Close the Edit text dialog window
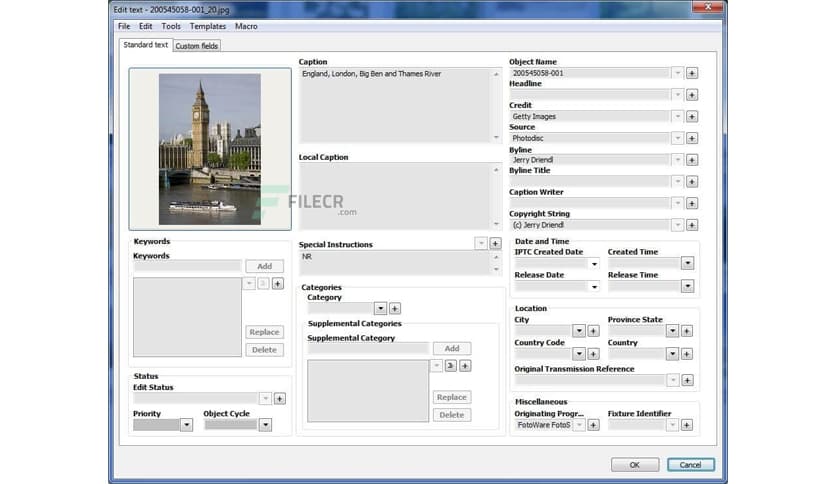The image size is (836, 484). (708, 6)
